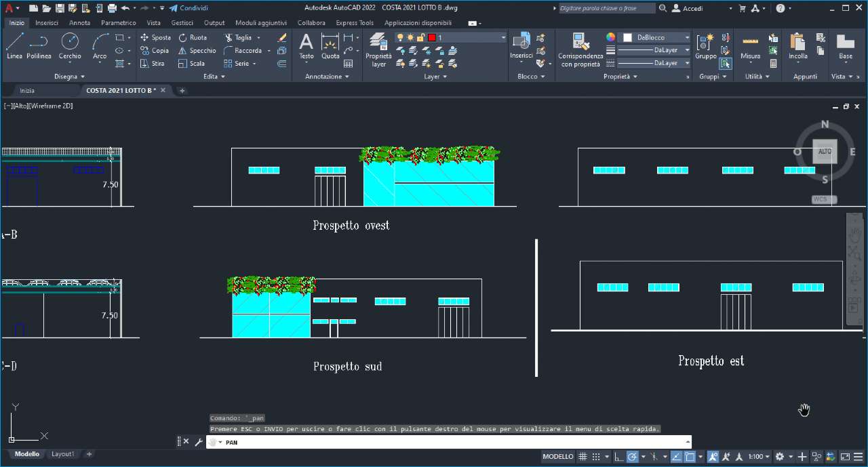Click the Testo text tool
This screenshot has height=467, width=868.
307,47
